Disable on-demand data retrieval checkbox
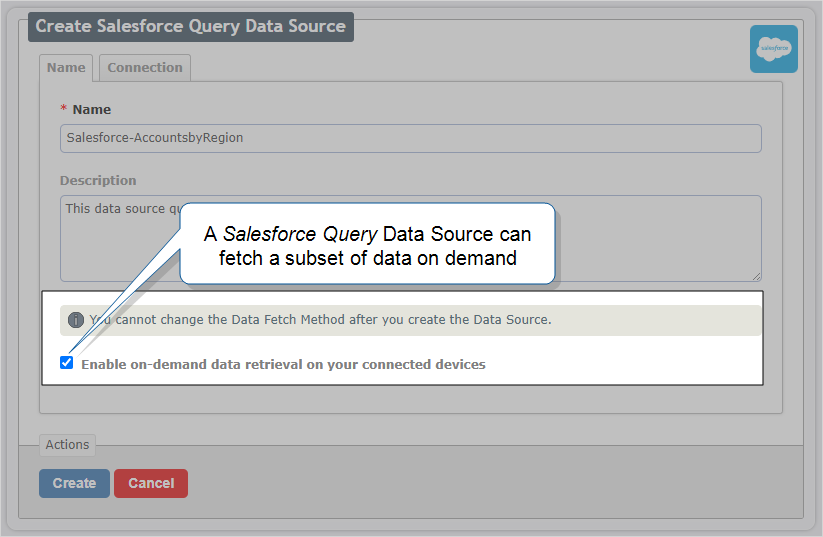This screenshot has height=537, width=823. point(67,363)
